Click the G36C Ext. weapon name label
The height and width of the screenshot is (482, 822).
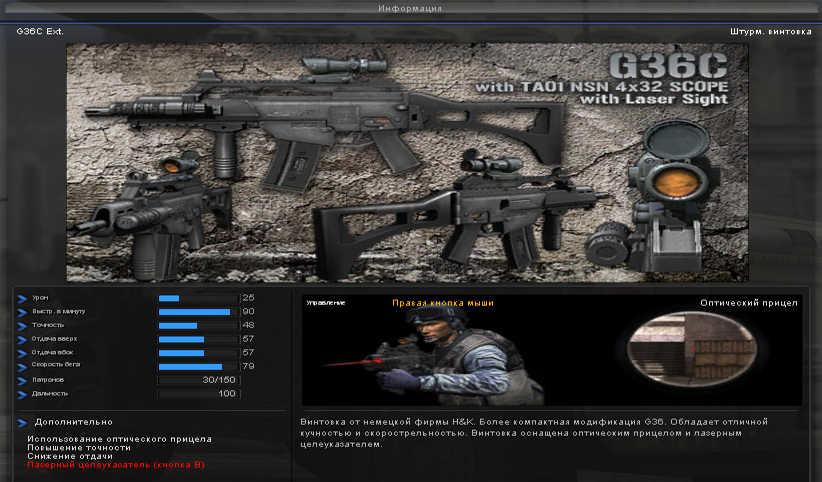[x=40, y=31]
